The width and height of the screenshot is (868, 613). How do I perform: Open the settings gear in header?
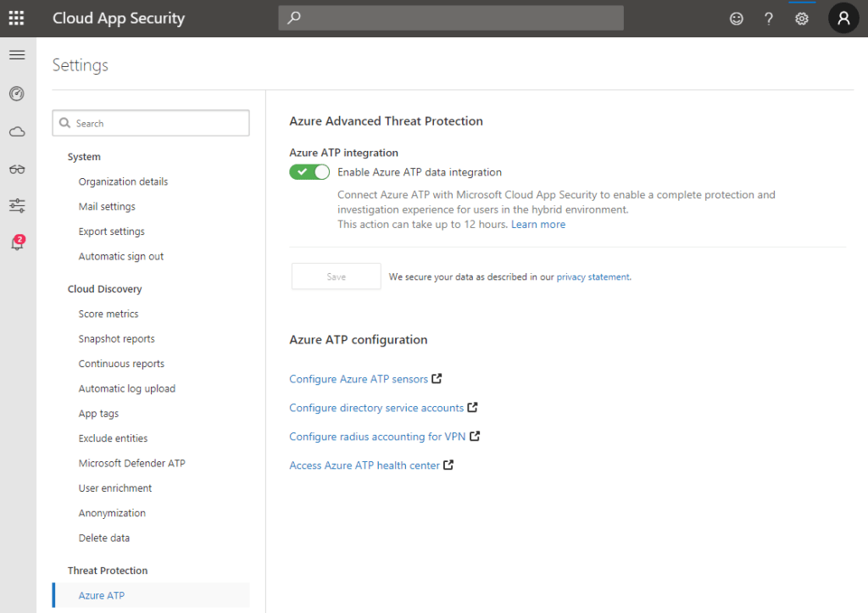tap(801, 18)
